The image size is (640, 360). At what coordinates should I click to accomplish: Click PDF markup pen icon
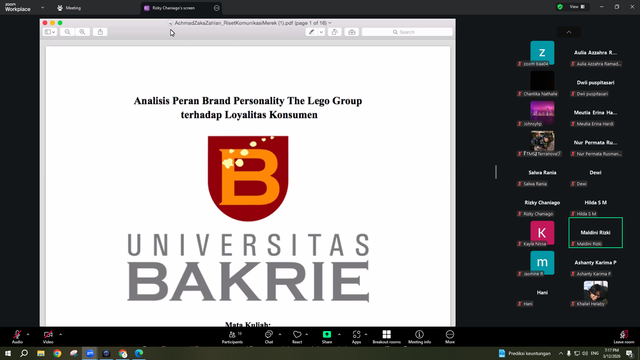311,32
